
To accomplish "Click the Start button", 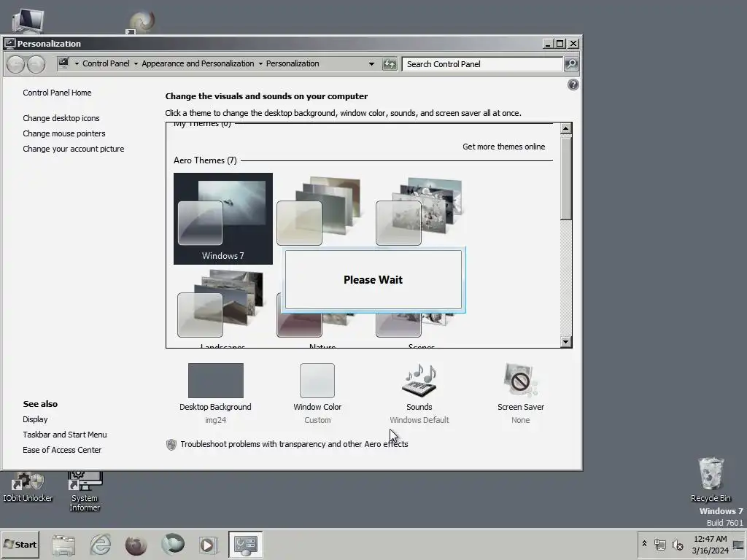I will click(x=20, y=544).
